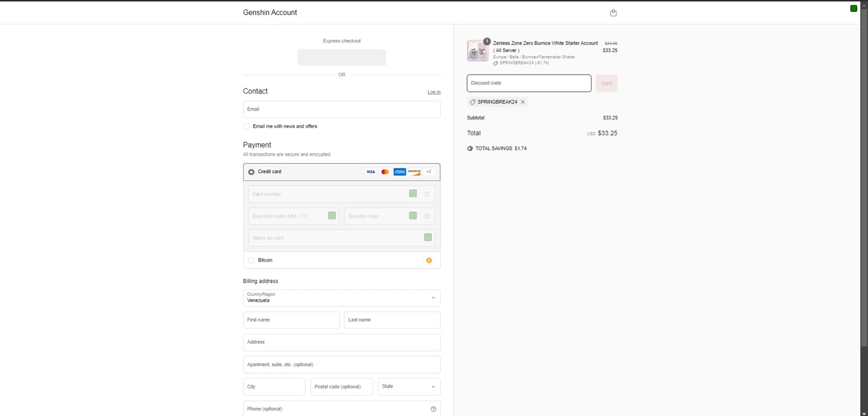Open the Country/Region dropdown
The height and width of the screenshot is (416, 868).
point(342,298)
